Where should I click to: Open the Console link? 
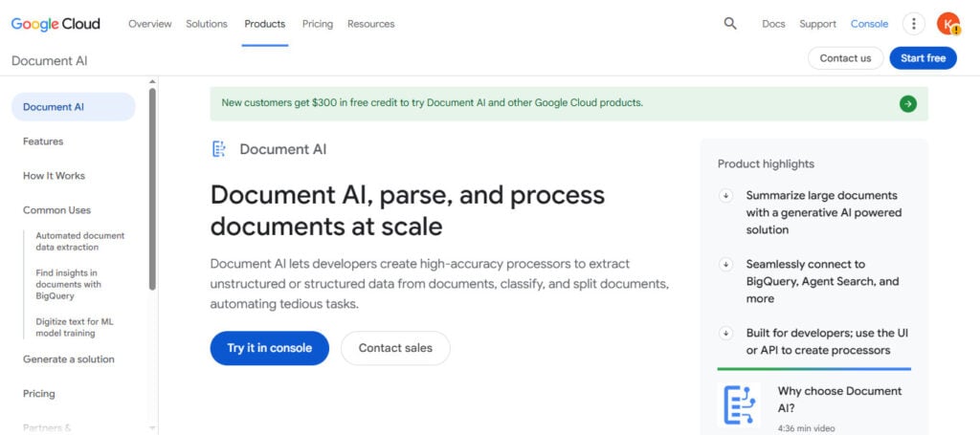869,24
